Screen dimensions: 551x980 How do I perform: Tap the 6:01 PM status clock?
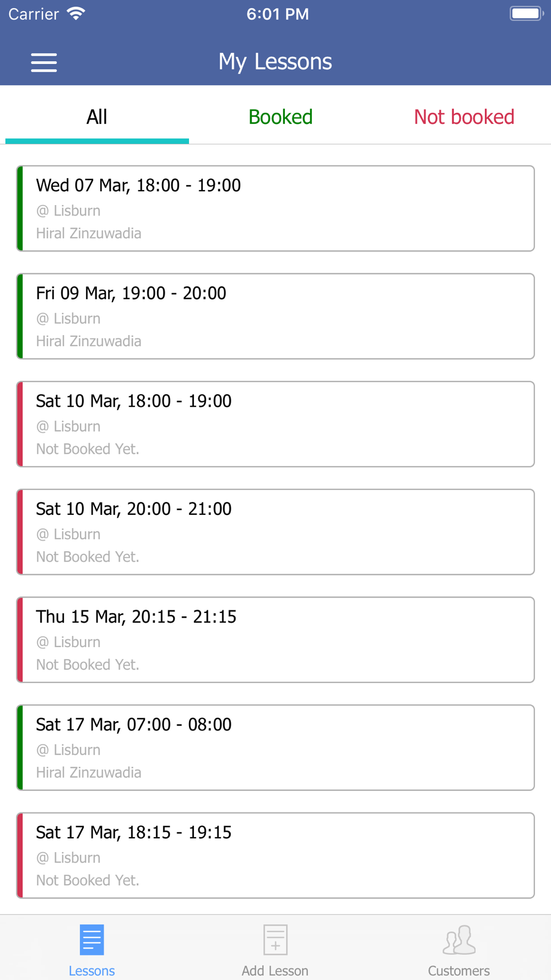(277, 14)
